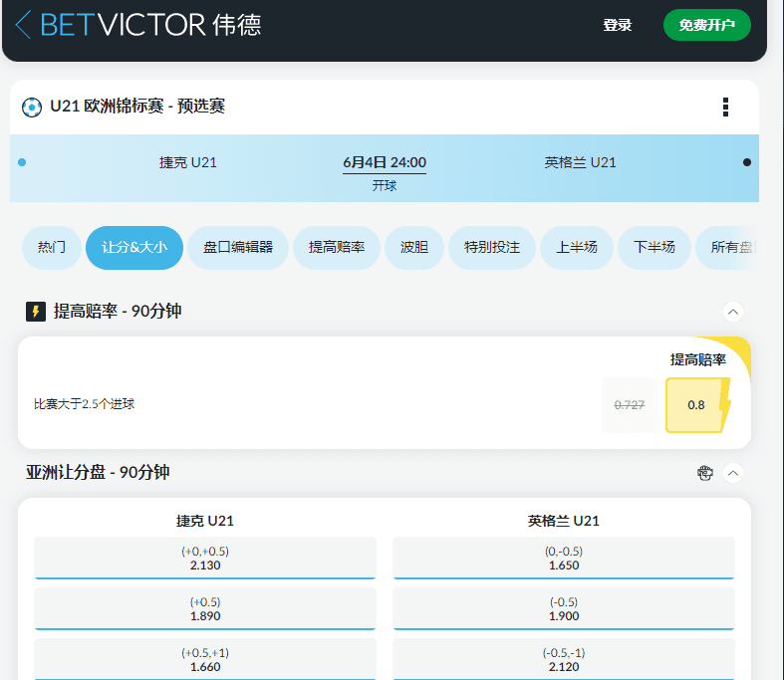Screen dimensions: 784x680
Task: Click the hand icon beside 亚洲让分盘 header
Action: tap(705, 473)
